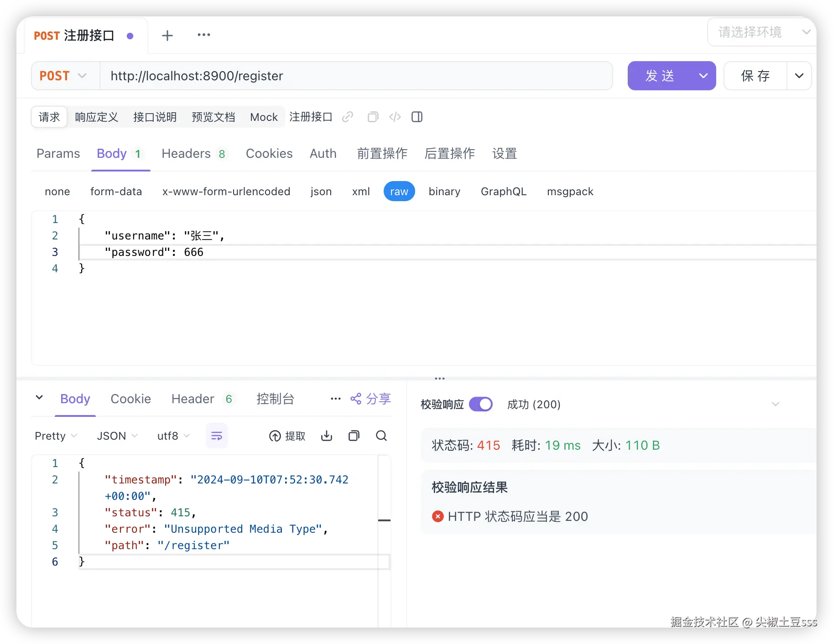
Task: Open the POST method dropdown
Action: click(x=65, y=76)
